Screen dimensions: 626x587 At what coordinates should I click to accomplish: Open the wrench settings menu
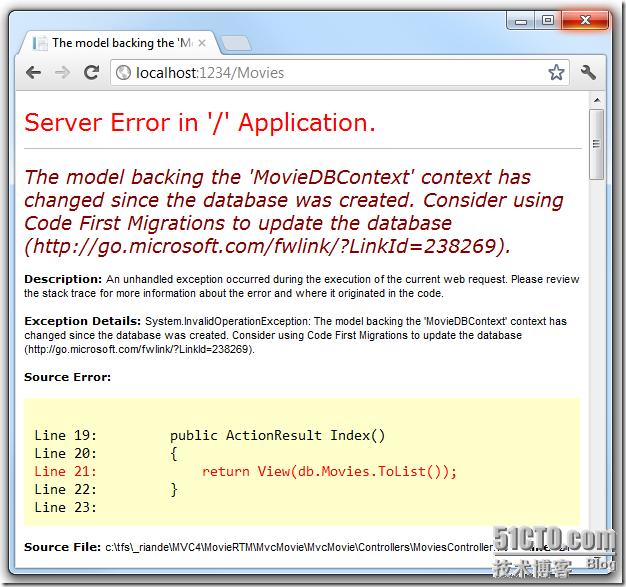pyautogui.click(x=589, y=73)
